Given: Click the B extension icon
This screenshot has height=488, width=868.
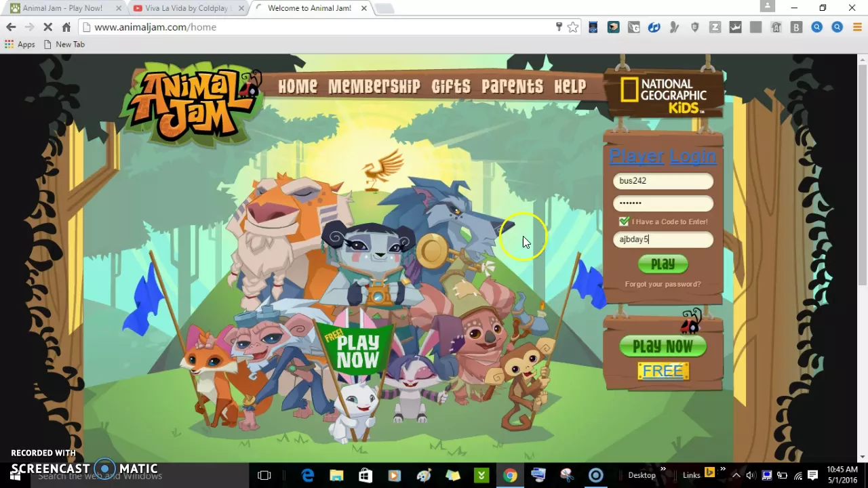Looking at the screenshot, I should pyautogui.click(x=797, y=27).
